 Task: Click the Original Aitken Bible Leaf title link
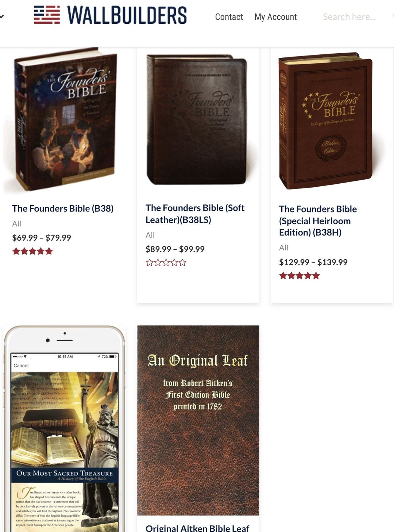click(197, 528)
